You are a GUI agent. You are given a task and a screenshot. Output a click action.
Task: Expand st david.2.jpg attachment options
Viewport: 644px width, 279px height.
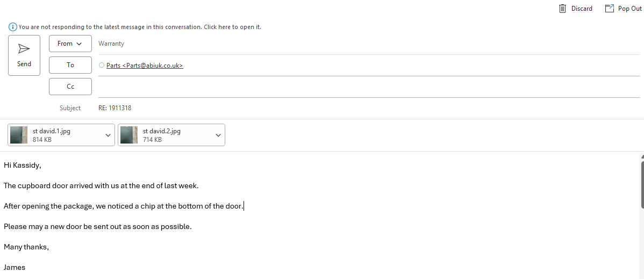tap(218, 135)
